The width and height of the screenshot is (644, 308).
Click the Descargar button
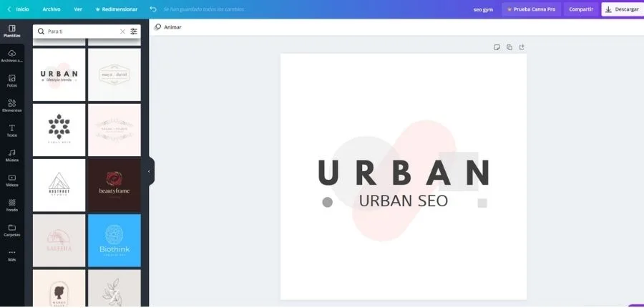622,9
